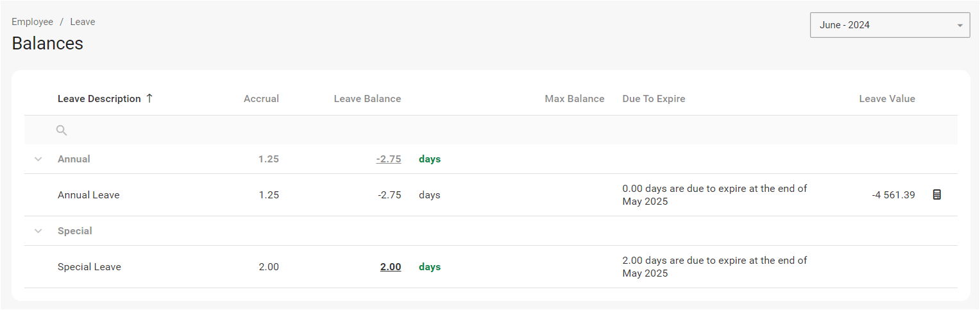Open the 2.00 Special Leave balance link
The height and width of the screenshot is (310, 980).
391,267
